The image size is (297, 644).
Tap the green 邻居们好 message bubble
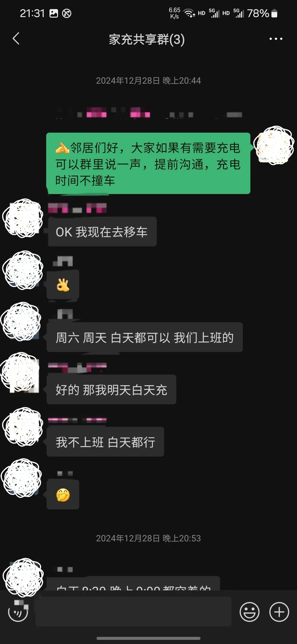pyautogui.click(x=148, y=163)
